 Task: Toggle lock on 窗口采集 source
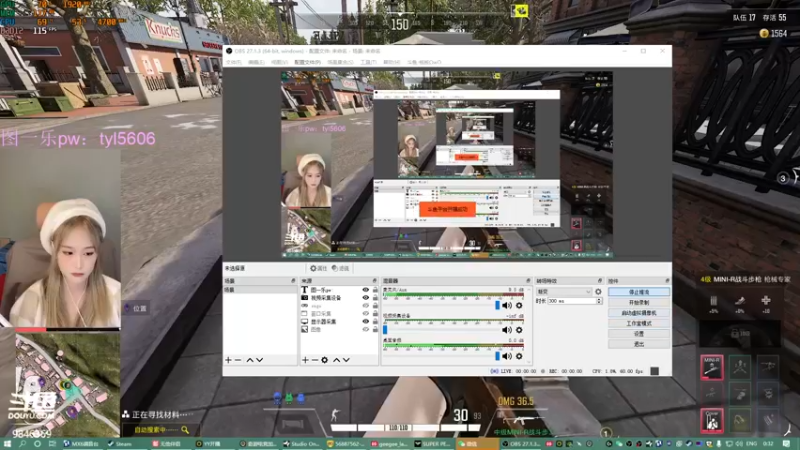point(376,313)
